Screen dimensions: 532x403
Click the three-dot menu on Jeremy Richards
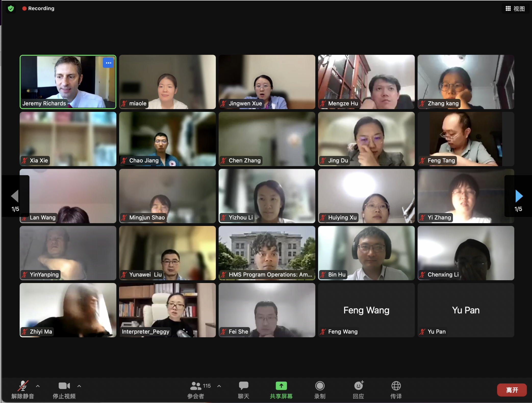tap(108, 63)
